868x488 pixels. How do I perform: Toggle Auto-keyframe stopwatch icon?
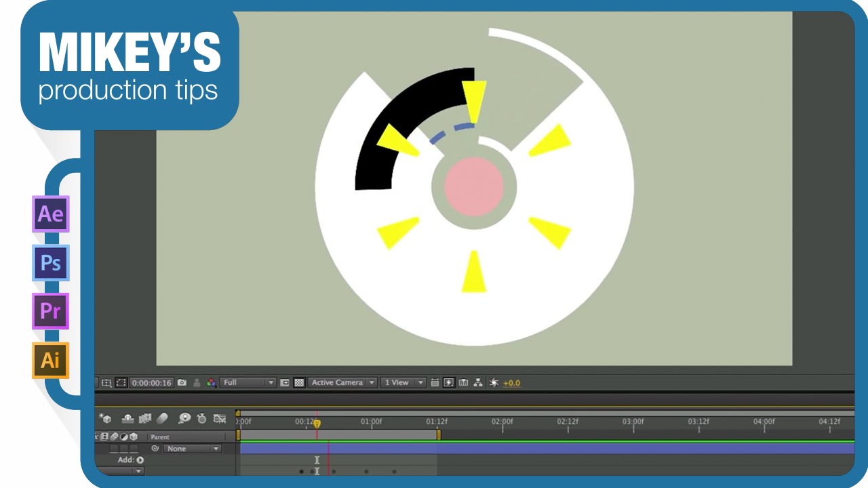[201, 419]
